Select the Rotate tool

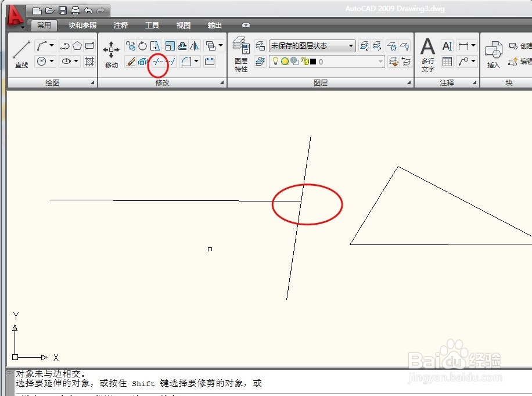(142, 45)
